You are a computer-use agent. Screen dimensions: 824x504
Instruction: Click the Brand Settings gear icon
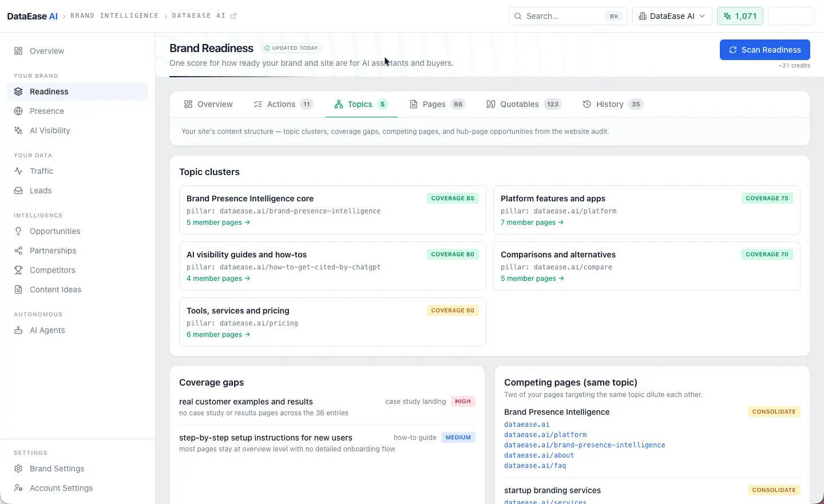coord(18,469)
